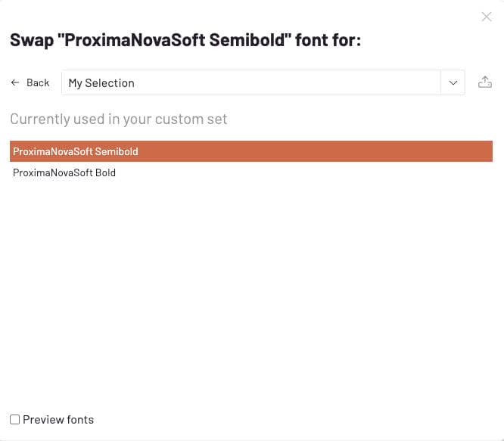Click the 'Currently used in your custom set' heading
Viewport: 504px width, 441px height.
point(119,119)
